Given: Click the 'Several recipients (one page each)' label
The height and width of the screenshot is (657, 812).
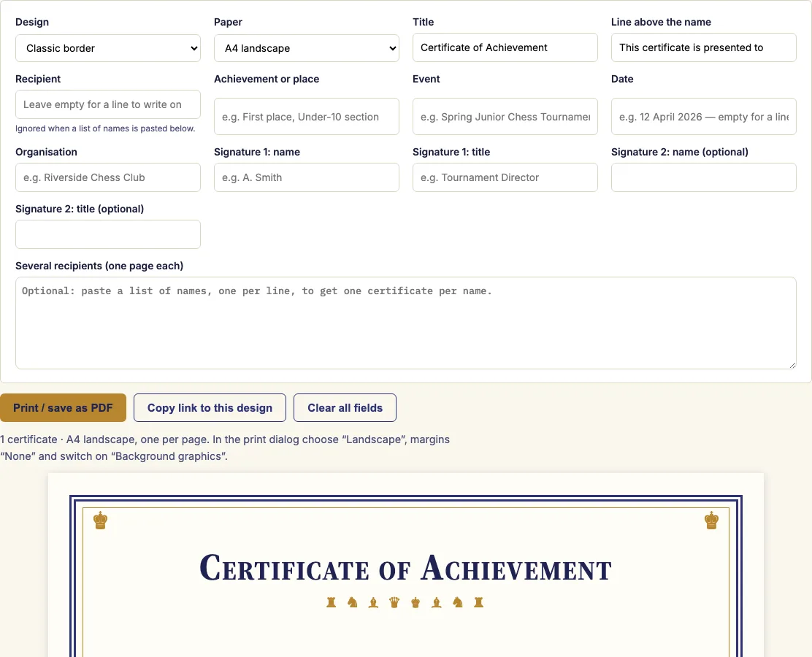Looking at the screenshot, I should coord(99,266).
